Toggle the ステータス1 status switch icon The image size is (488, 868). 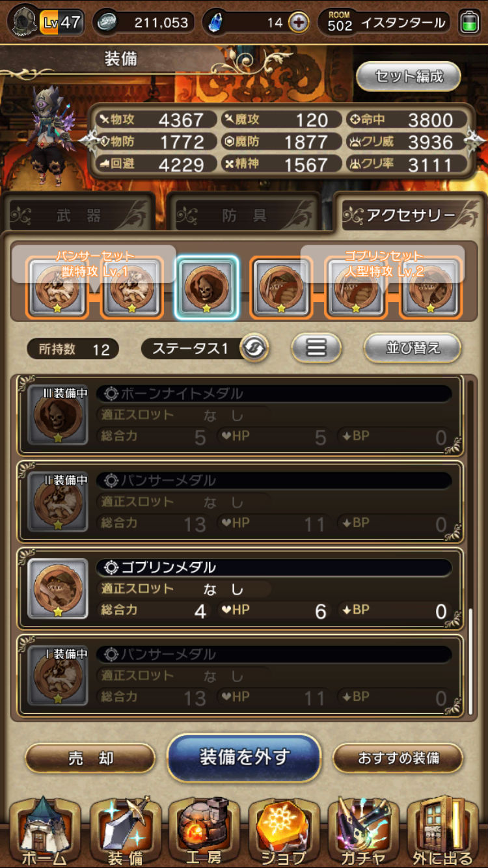[x=254, y=349]
